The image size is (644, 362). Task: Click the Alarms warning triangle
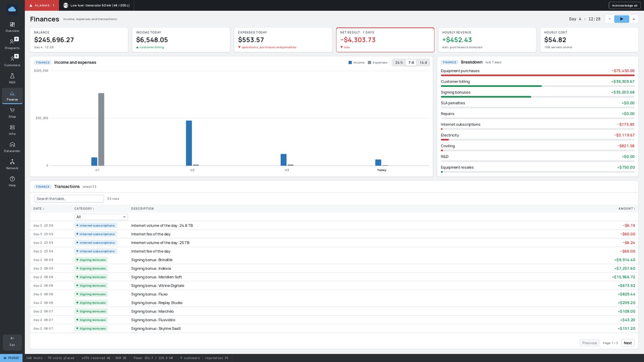click(x=31, y=5)
